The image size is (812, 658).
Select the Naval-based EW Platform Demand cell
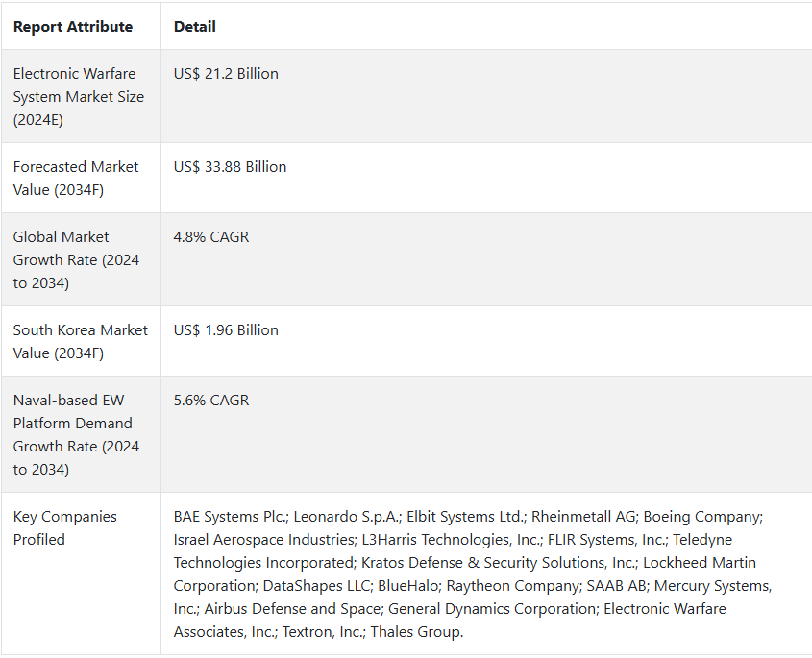coord(76,434)
